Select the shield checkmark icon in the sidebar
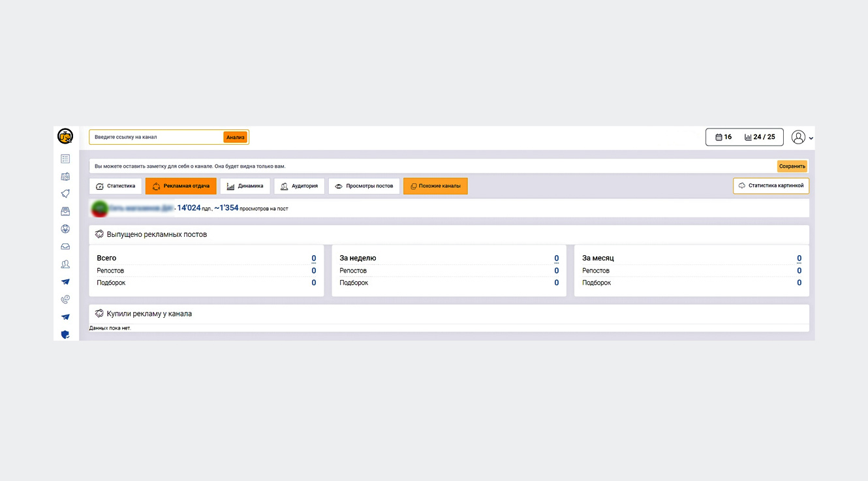The image size is (868, 481). point(65,334)
